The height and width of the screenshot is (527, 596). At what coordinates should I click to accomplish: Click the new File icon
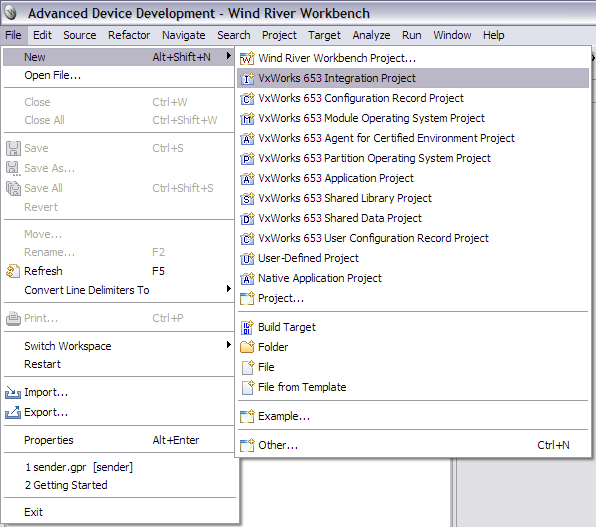[x=248, y=367]
